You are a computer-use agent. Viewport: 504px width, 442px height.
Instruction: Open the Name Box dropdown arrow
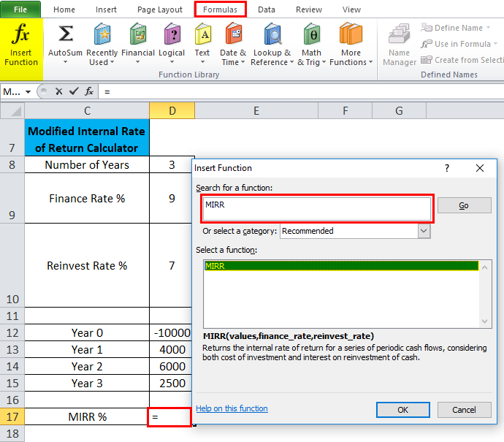tap(28, 92)
